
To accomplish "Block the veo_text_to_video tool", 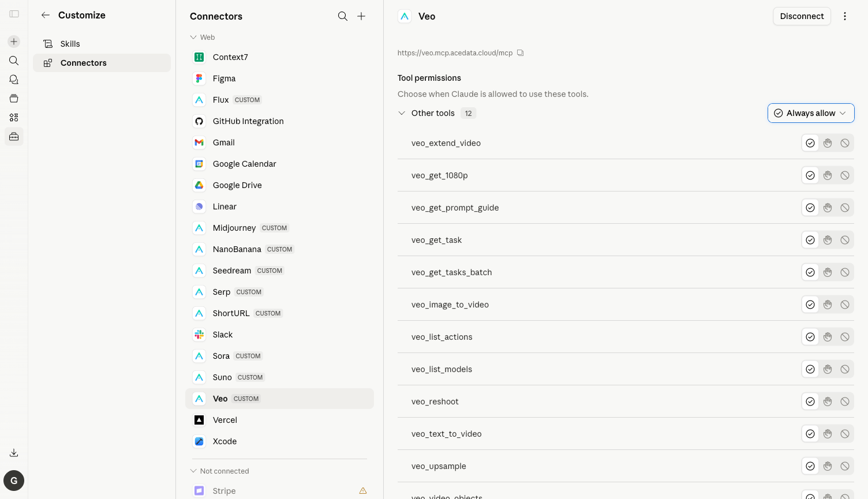I will 845,434.
